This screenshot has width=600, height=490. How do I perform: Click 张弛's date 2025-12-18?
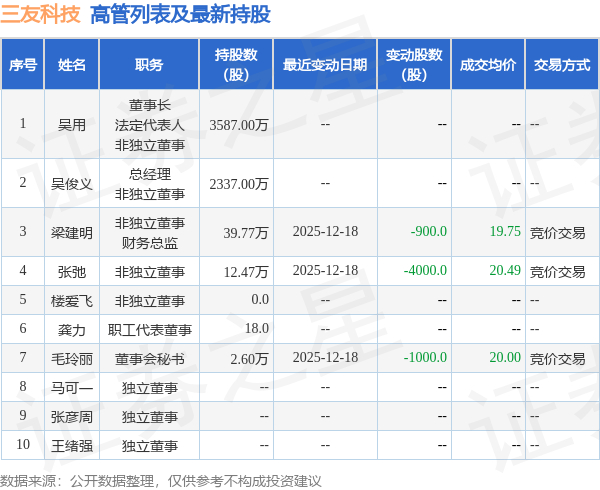(325, 270)
